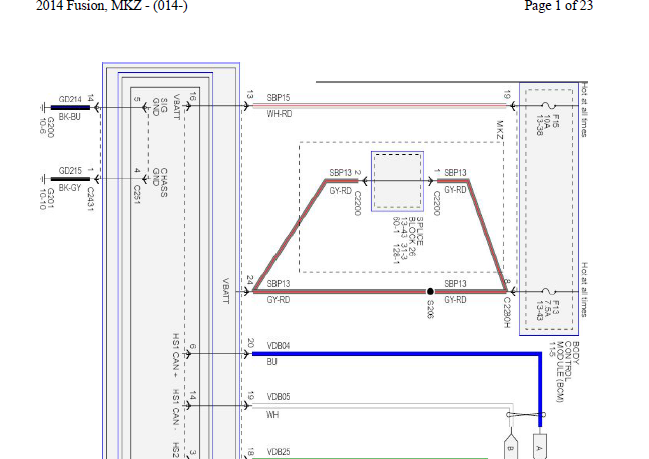649x459 pixels.
Task: Select the GD215 wire label
Action: coord(70,171)
